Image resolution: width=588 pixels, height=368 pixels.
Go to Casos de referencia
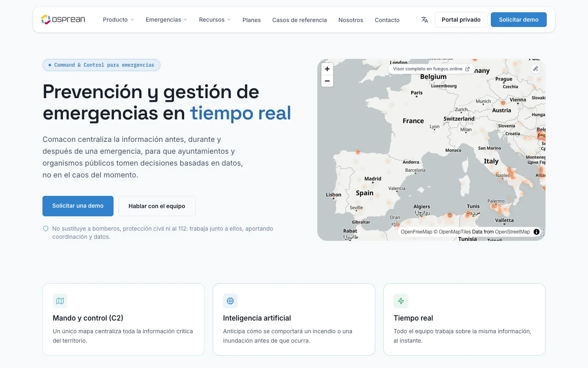(x=300, y=20)
